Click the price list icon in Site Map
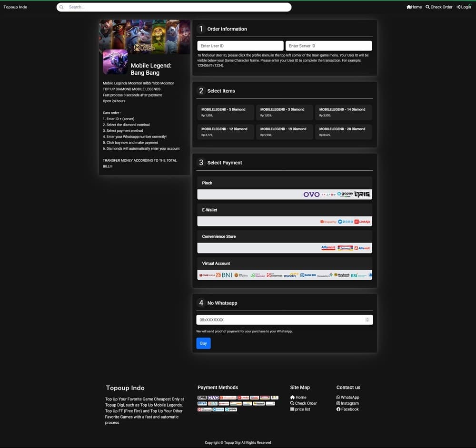 pyautogui.click(x=292, y=409)
